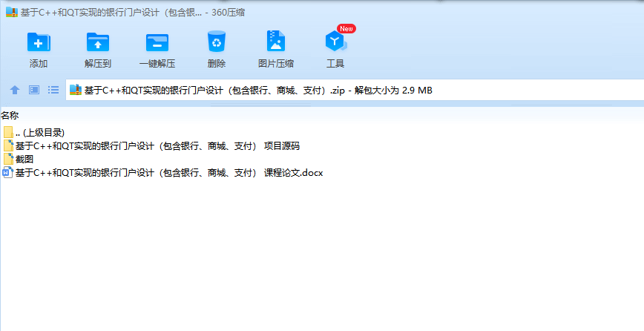Switch to large icon view mode
The height and width of the screenshot is (331, 644).
[x=34, y=90]
